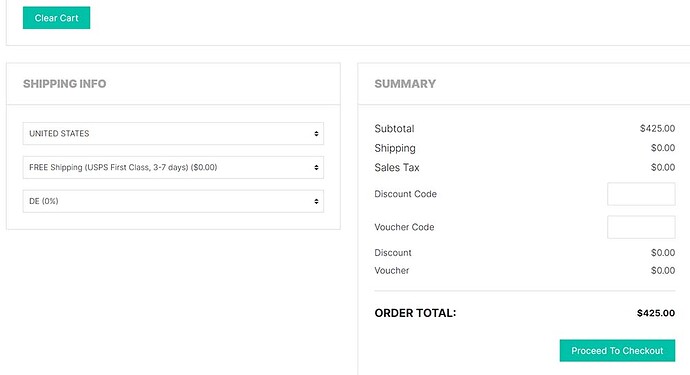
Task: Click the Subtotal label
Action: (394, 129)
